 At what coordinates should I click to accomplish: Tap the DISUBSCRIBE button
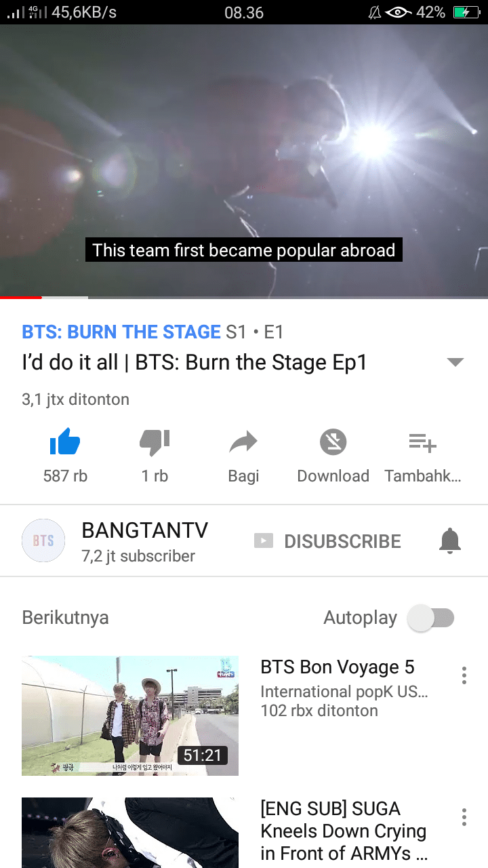(x=328, y=541)
